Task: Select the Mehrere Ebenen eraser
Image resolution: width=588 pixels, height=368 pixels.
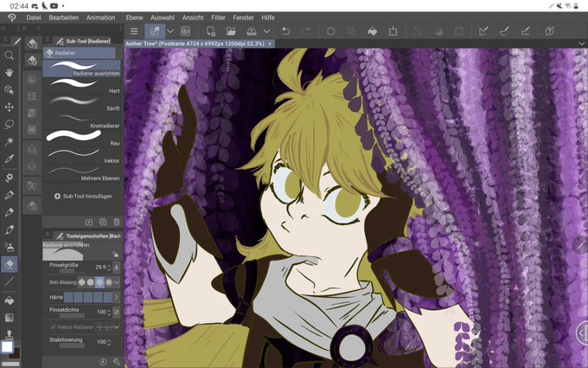Action: (82, 173)
